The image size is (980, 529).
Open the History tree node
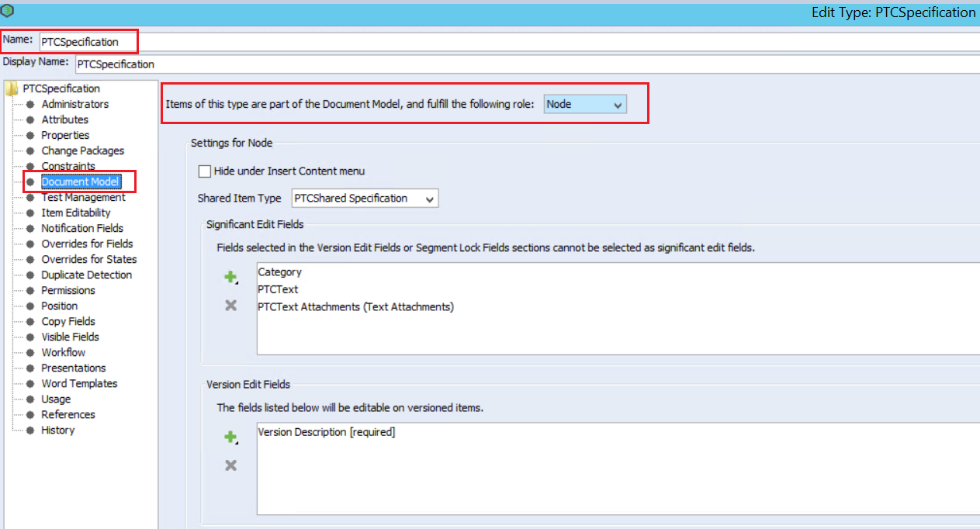pos(58,430)
